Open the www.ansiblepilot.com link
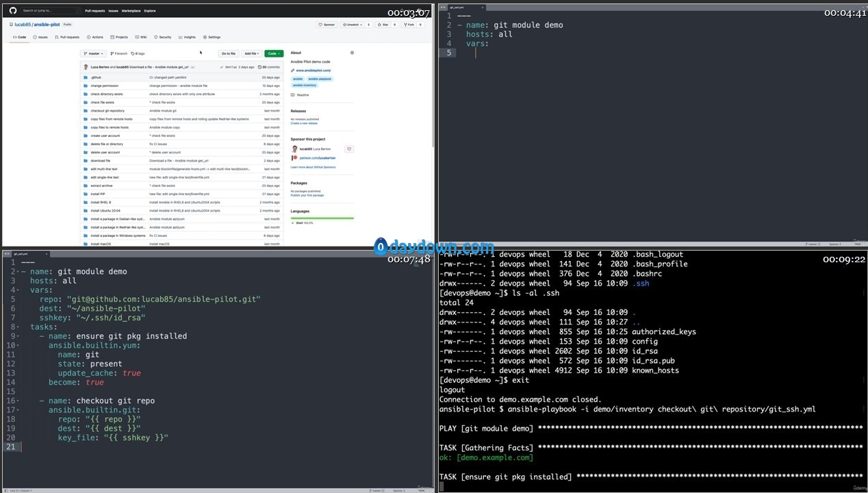 pos(314,71)
